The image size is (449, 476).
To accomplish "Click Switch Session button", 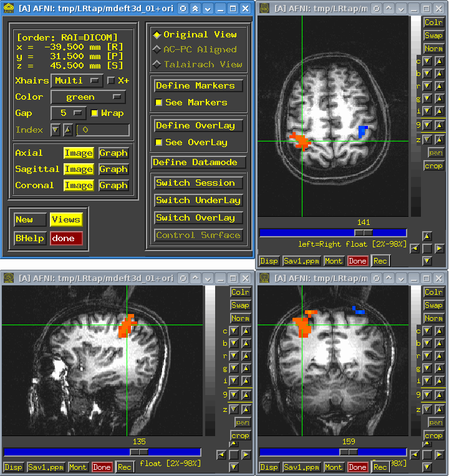I will coord(198,183).
